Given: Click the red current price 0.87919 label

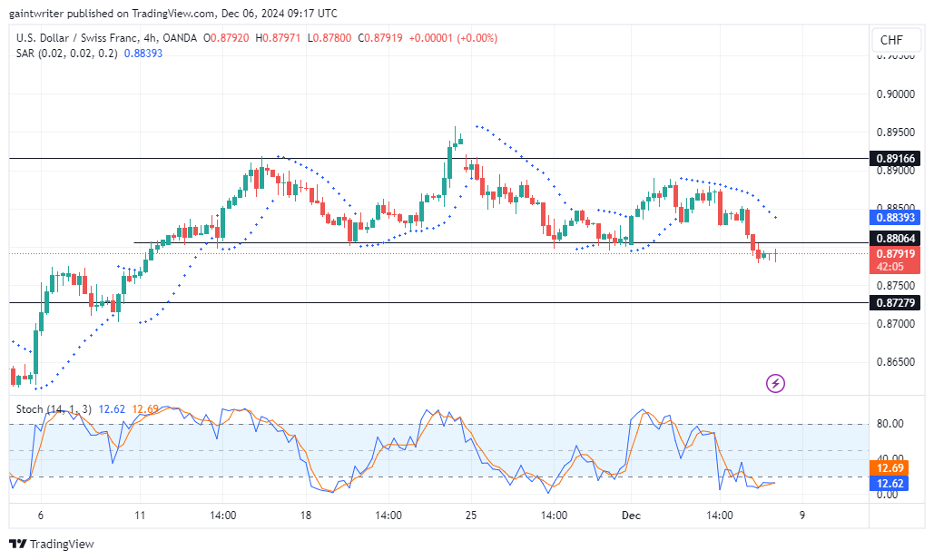Looking at the screenshot, I should pyautogui.click(x=895, y=260).
